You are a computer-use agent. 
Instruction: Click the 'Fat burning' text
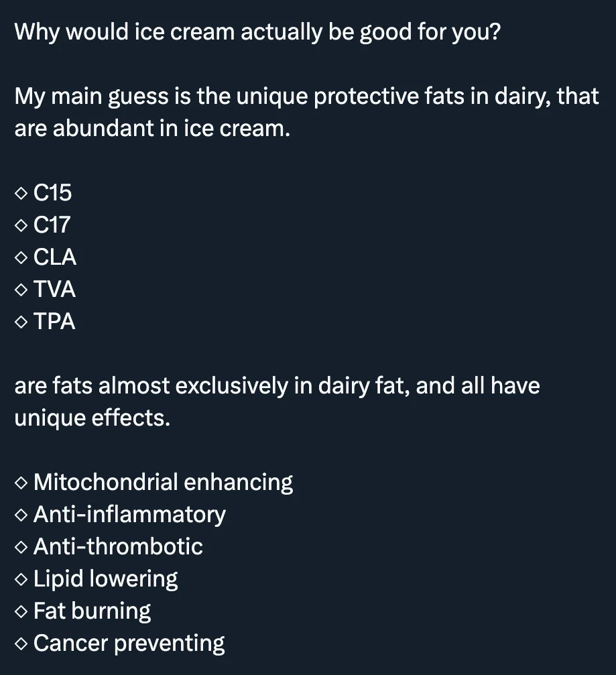click(92, 611)
